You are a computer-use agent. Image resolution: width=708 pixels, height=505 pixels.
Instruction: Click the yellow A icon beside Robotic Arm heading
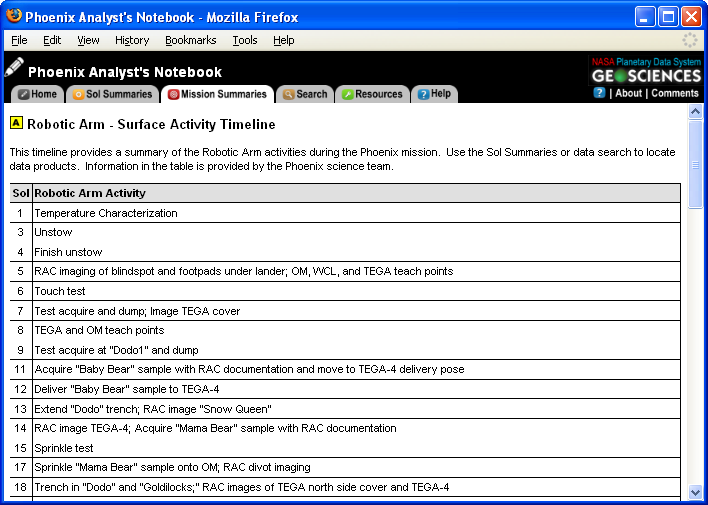[x=16, y=124]
